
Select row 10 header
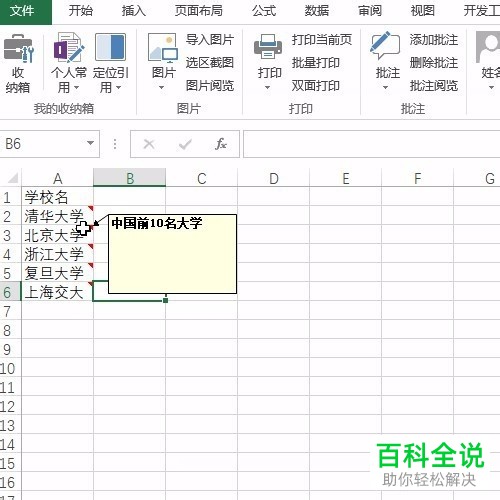coord(11,368)
